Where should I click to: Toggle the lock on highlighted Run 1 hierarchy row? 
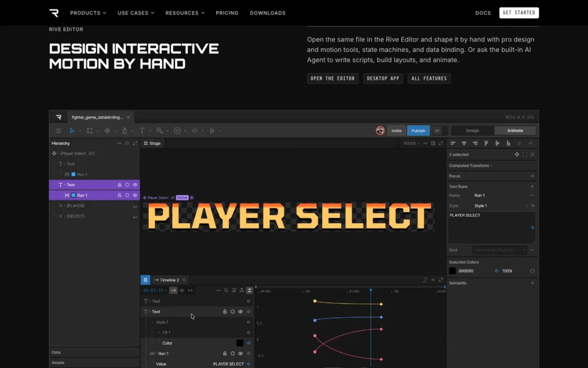click(119, 195)
